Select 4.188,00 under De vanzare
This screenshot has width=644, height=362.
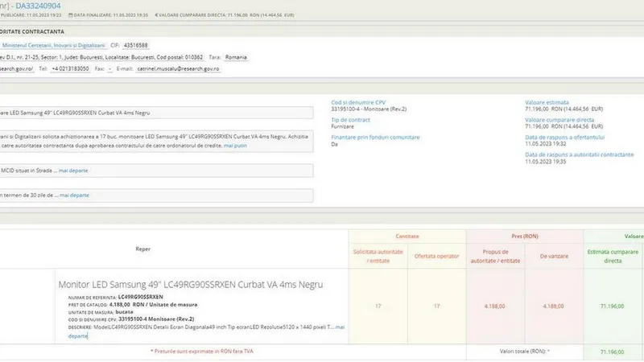(553, 306)
